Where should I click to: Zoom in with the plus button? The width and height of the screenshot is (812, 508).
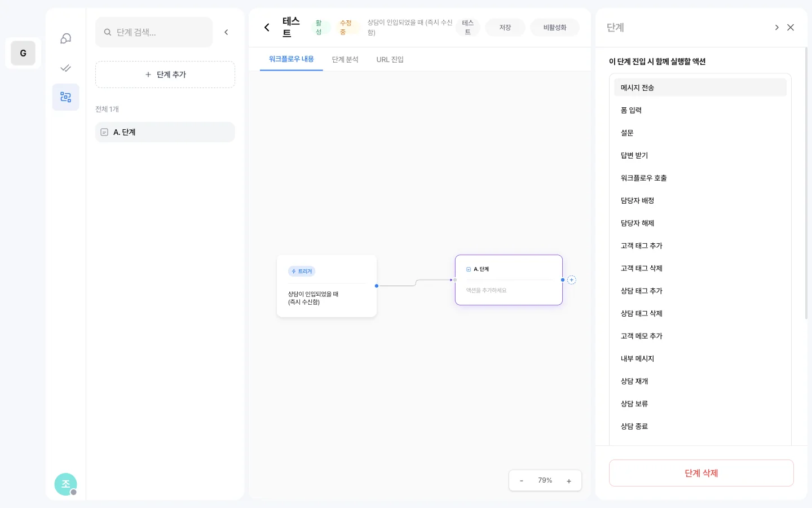pyautogui.click(x=569, y=481)
